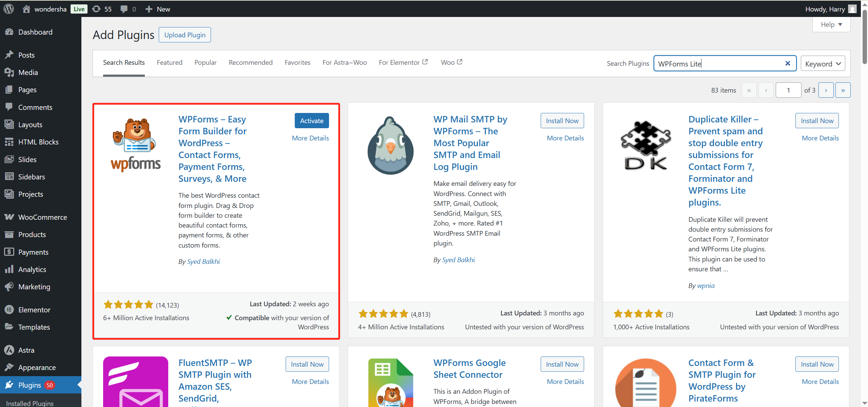
Task: Open the Astra sidebar icon
Action: (9, 350)
